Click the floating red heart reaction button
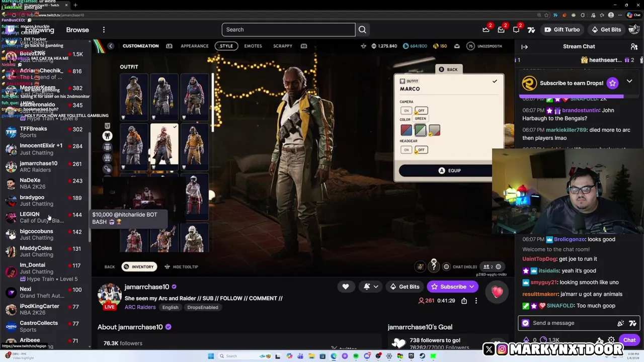The height and width of the screenshot is (362, 644). tap(497, 292)
